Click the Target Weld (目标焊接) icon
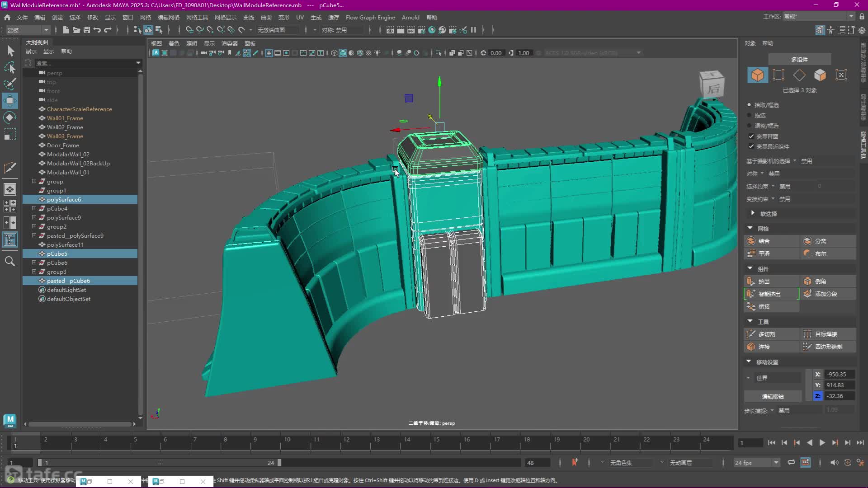This screenshot has height=488, width=868. point(807,334)
